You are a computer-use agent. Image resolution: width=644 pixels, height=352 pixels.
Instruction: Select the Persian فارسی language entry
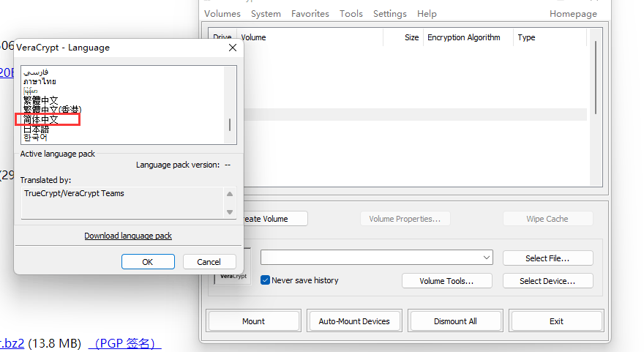[x=36, y=72]
